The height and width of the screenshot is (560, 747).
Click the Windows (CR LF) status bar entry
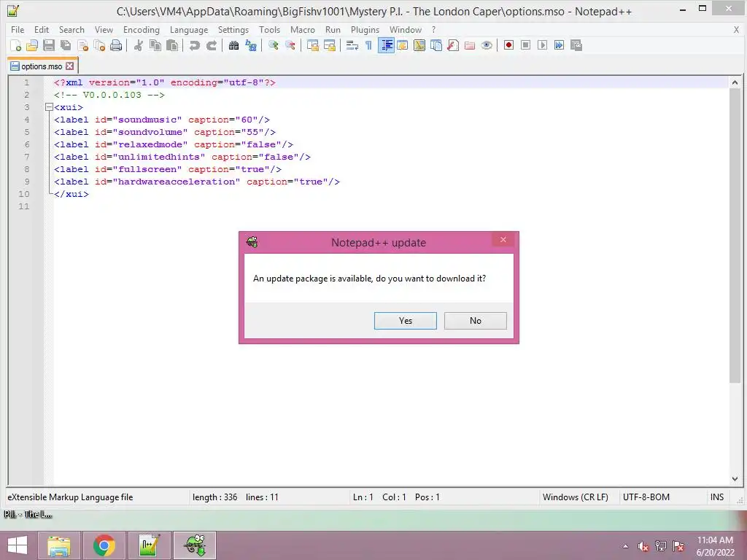(576, 497)
